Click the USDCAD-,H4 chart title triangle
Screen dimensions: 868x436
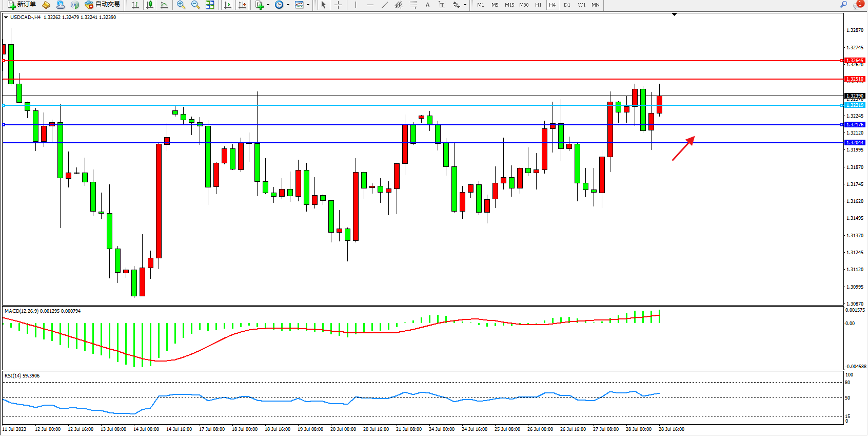coord(6,17)
